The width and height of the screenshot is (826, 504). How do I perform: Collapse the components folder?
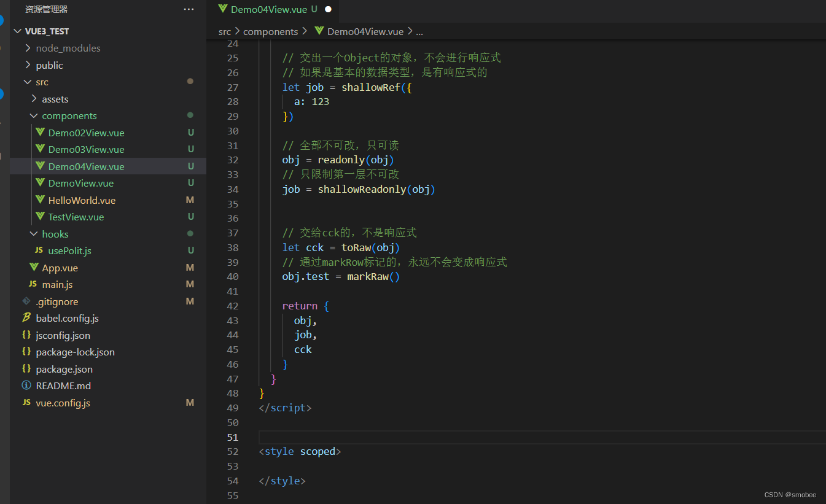point(34,115)
